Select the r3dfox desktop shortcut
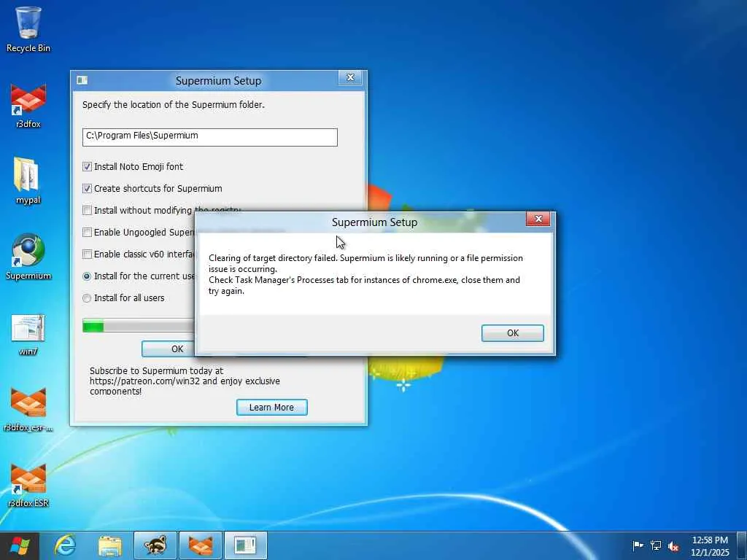The width and height of the screenshot is (747, 560). point(28,105)
